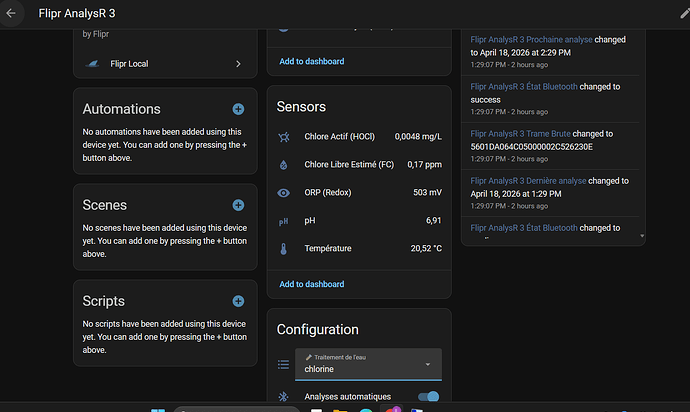Click the logbook scroll down arrow
This screenshot has height=412, width=690.
click(642, 236)
